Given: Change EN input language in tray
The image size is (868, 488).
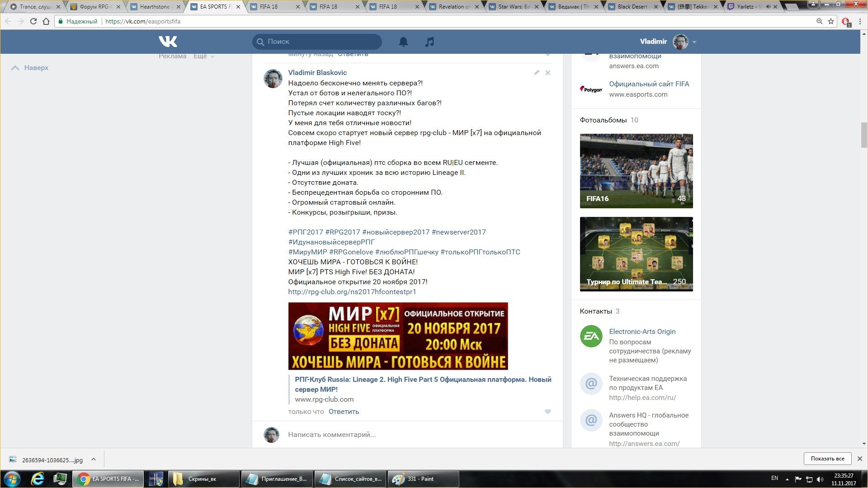Looking at the screenshot, I should [x=774, y=478].
